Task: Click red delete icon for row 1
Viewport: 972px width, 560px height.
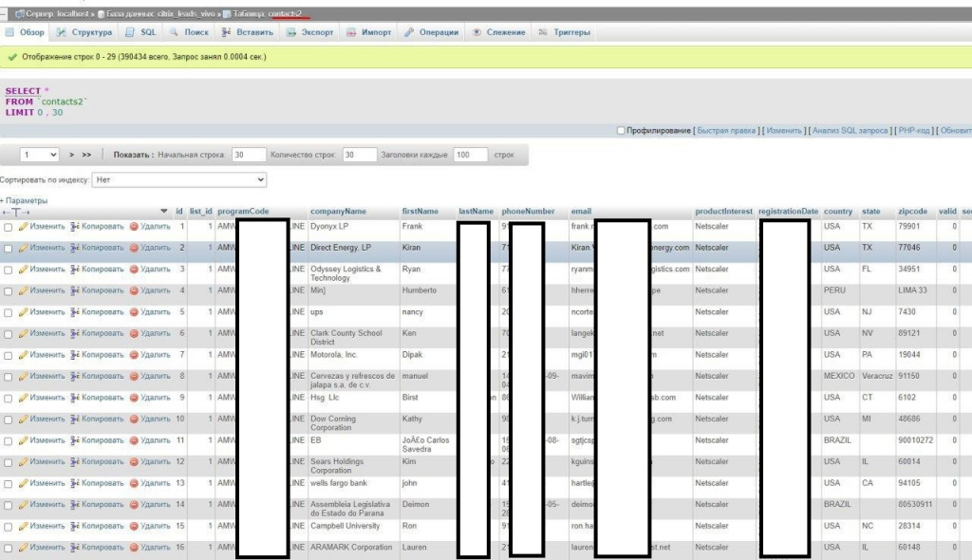Action: [x=133, y=226]
